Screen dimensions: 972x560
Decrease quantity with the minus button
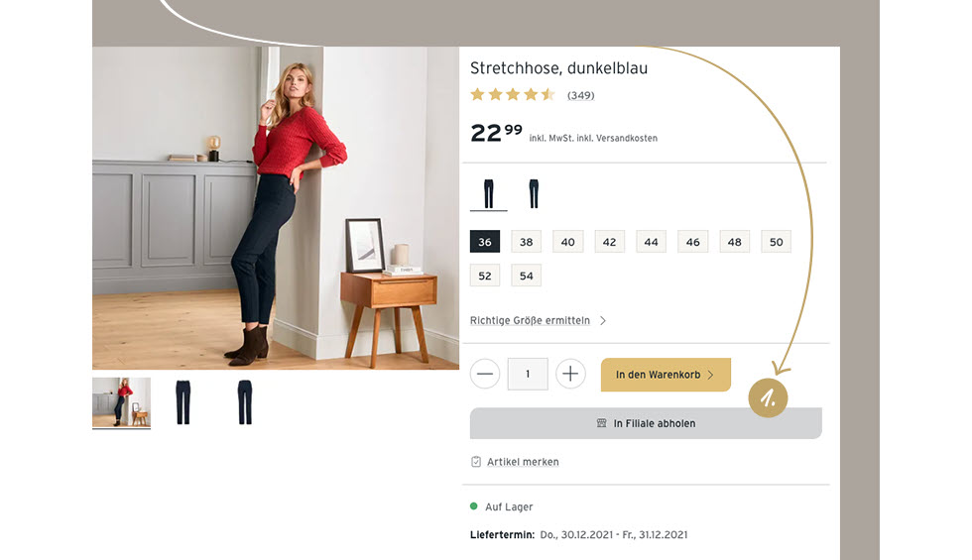click(485, 374)
